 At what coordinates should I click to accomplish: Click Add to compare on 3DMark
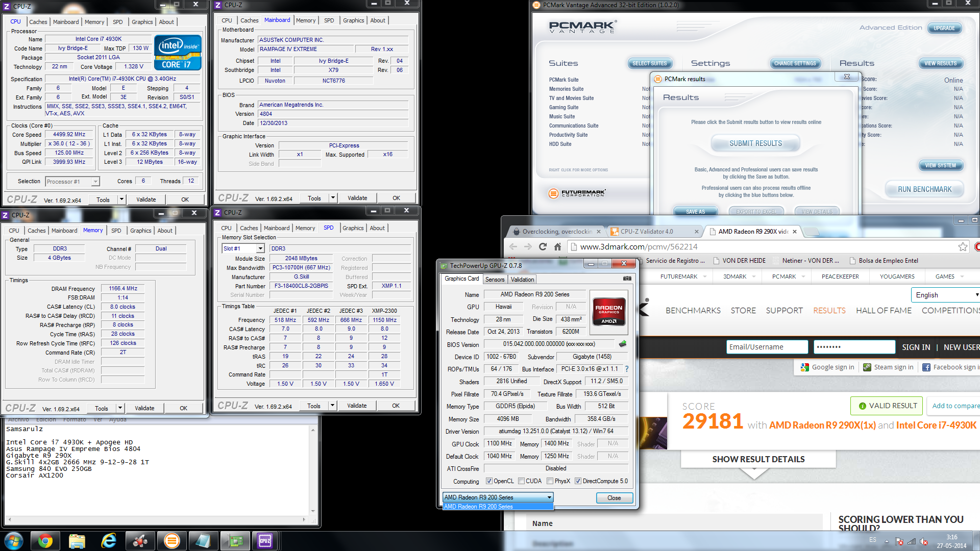[x=955, y=406]
